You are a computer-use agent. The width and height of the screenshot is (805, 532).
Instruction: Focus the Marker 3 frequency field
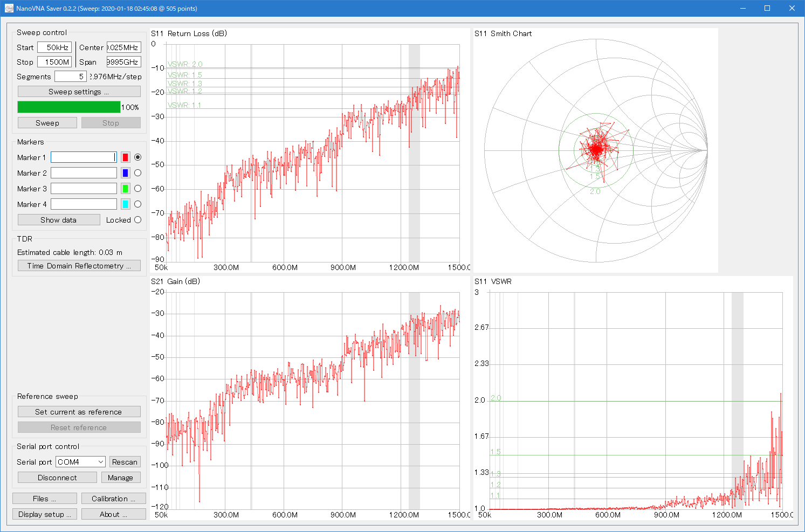pos(84,189)
